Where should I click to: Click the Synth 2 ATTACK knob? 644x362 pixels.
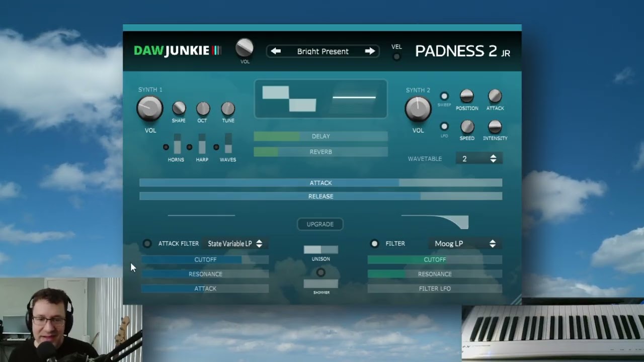495,96
